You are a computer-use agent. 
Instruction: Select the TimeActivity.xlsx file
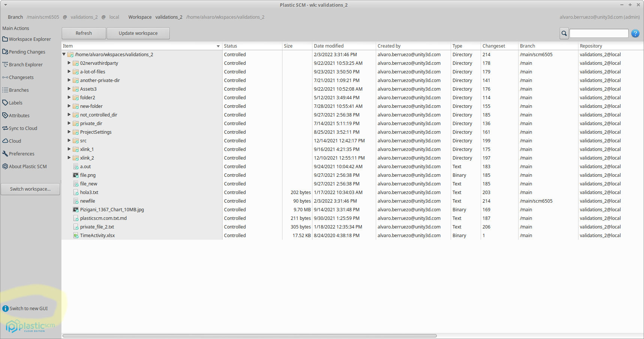click(97, 235)
